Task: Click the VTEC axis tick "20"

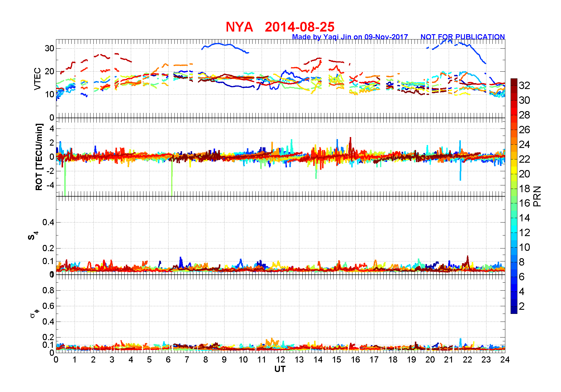Action: coord(49,71)
